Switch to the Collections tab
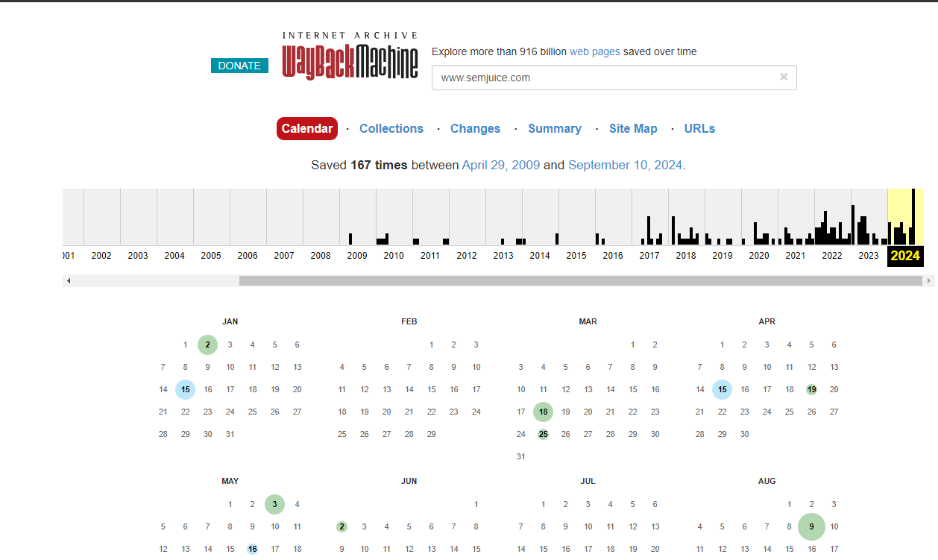 (391, 128)
